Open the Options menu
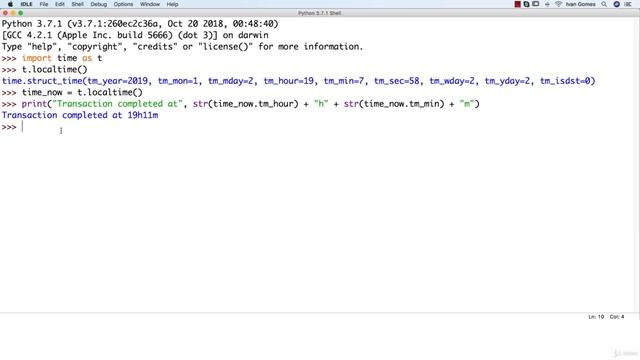The height and width of the screenshot is (360, 640). [x=123, y=4]
